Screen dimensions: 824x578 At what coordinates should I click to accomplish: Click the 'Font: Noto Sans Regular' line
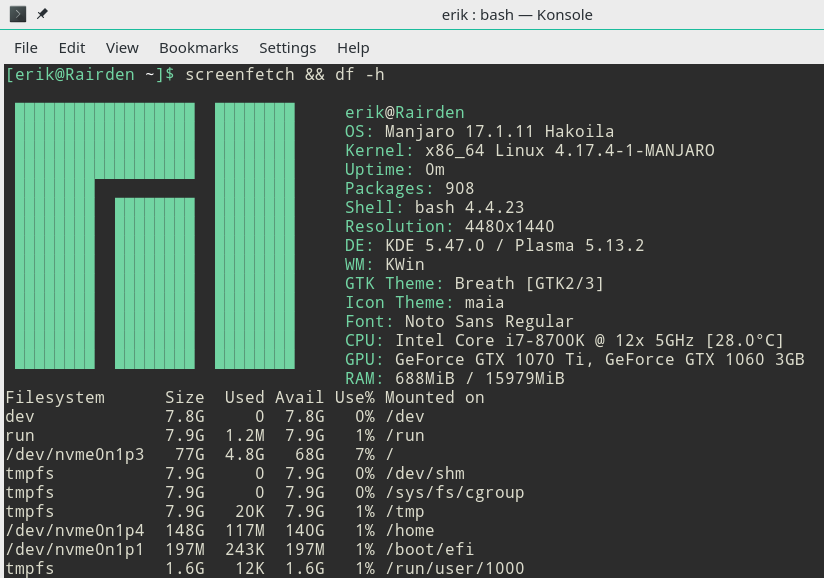click(459, 321)
